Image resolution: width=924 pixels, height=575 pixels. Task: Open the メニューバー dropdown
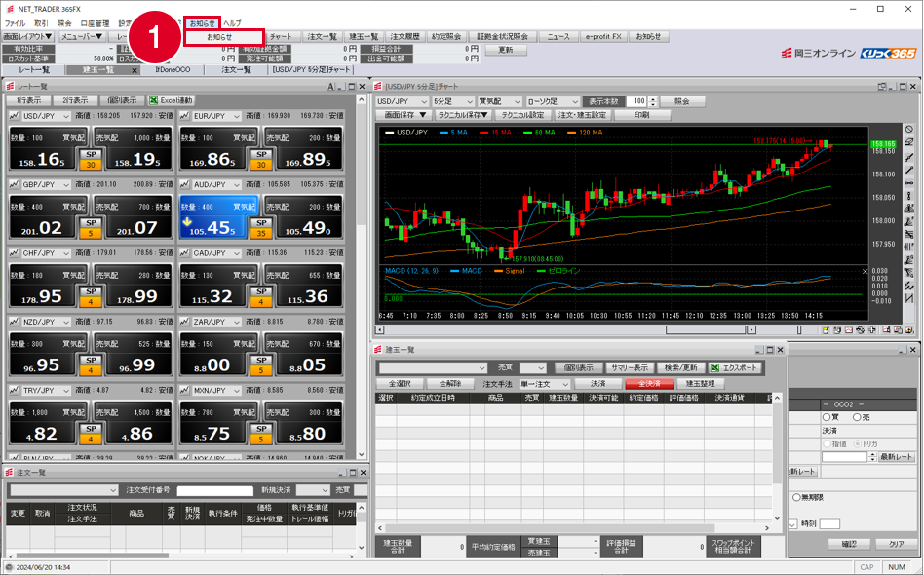click(82, 36)
